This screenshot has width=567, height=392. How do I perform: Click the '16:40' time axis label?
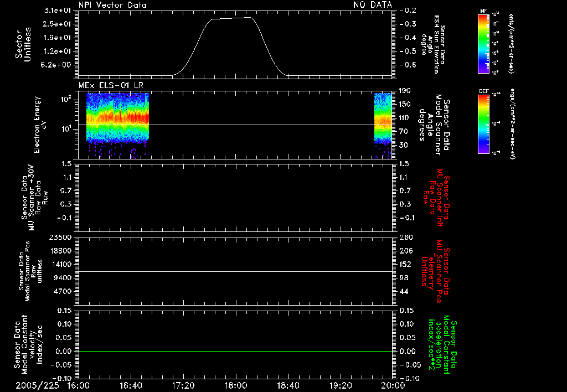tap(131, 385)
